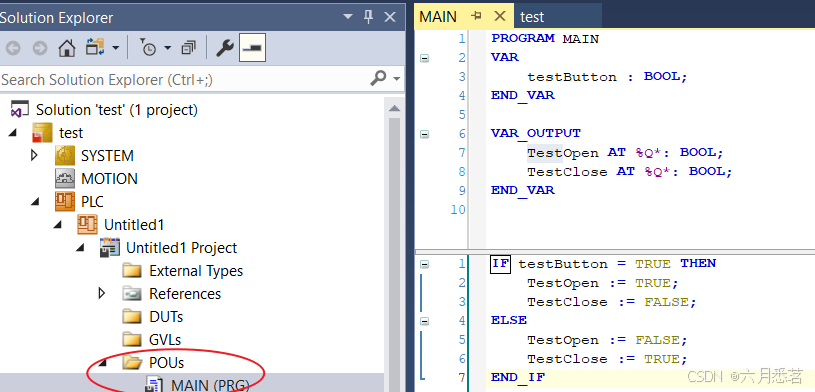
Task: Click the Home icon in Solution Explorer toolbar
Action: point(67,48)
